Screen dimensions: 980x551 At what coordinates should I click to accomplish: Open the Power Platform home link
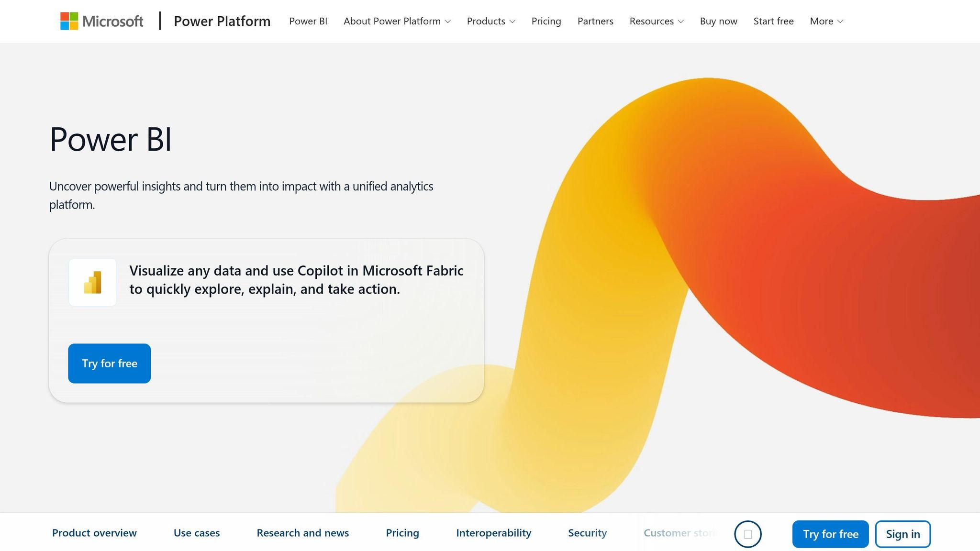tap(222, 21)
